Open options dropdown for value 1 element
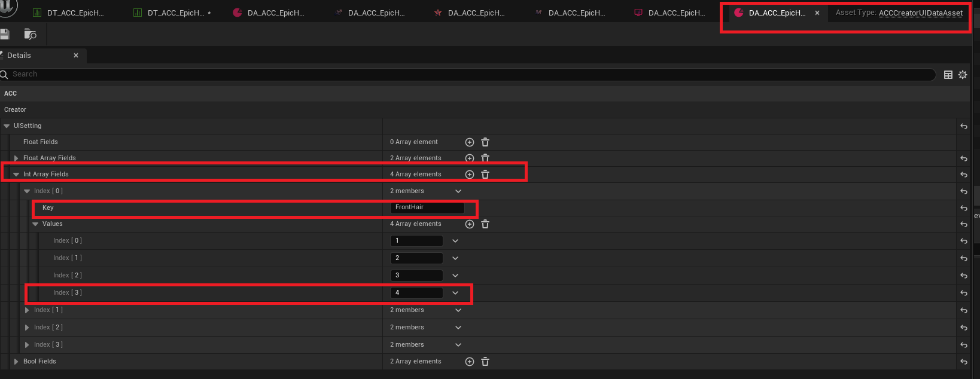The height and width of the screenshot is (379, 980). 455,241
